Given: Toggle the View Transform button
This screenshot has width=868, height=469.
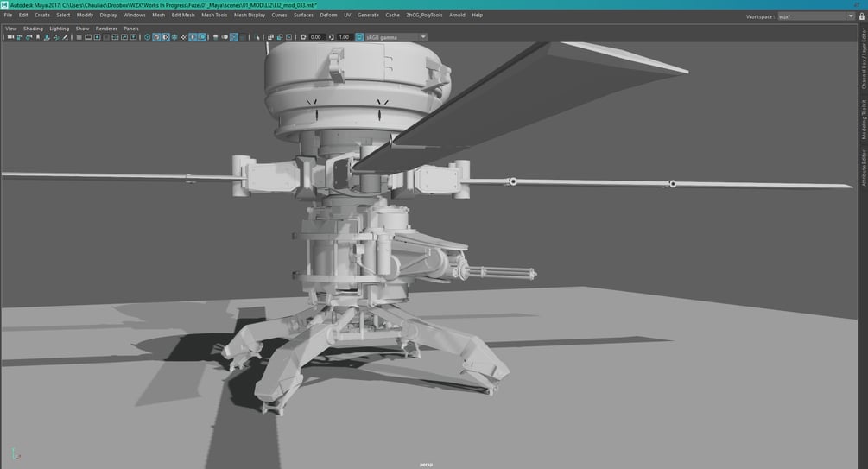Looking at the screenshot, I should pyautogui.click(x=359, y=37).
